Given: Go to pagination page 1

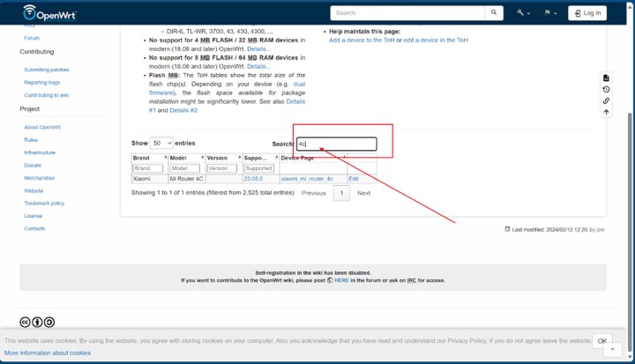Looking at the screenshot, I should pos(341,193).
